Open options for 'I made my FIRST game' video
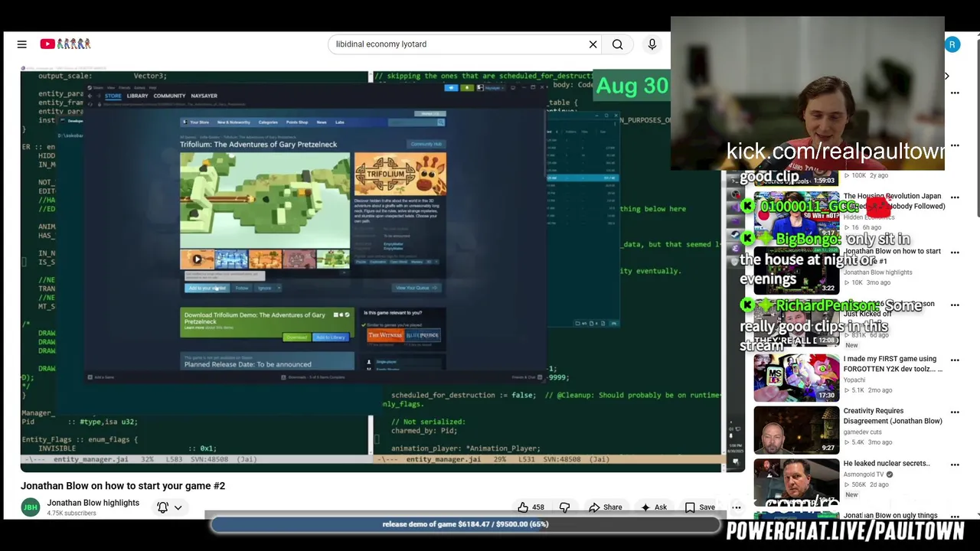The image size is (980, 551). coord(955,360)
